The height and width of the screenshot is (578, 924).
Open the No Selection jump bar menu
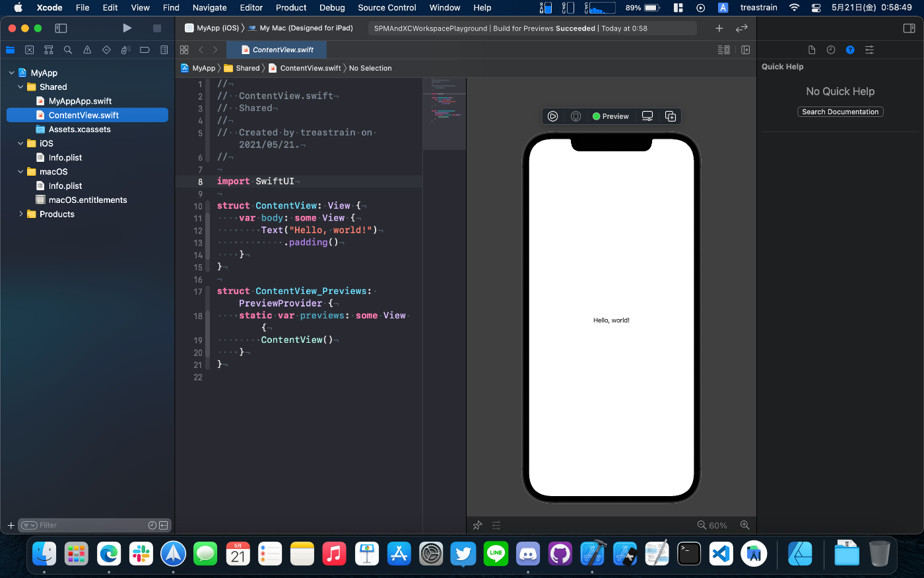click(x=370, y=68)
